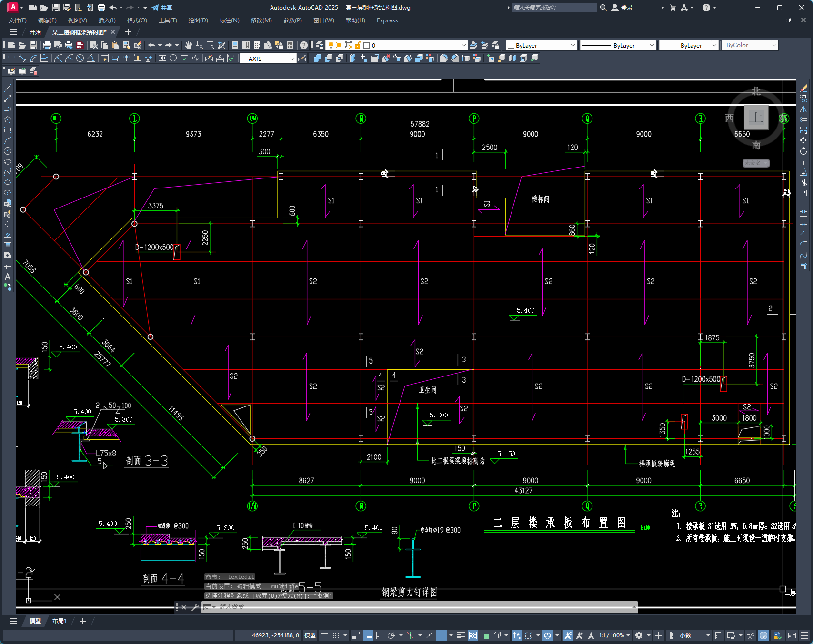Toggle Dynamic Input in status bar

[x=368, y=635]
